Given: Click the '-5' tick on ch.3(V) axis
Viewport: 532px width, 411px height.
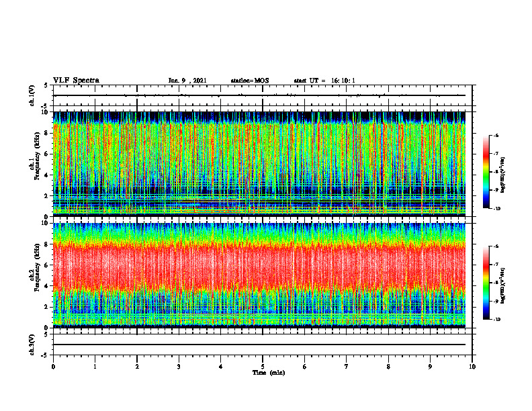Looking at the screenshot, I should (45, 355).
